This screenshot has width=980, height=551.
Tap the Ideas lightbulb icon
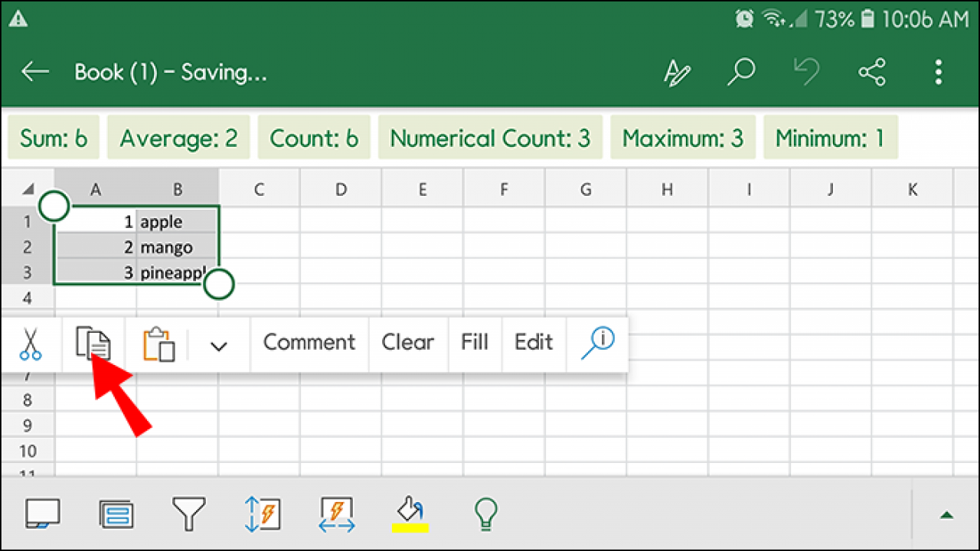(485, 514)
